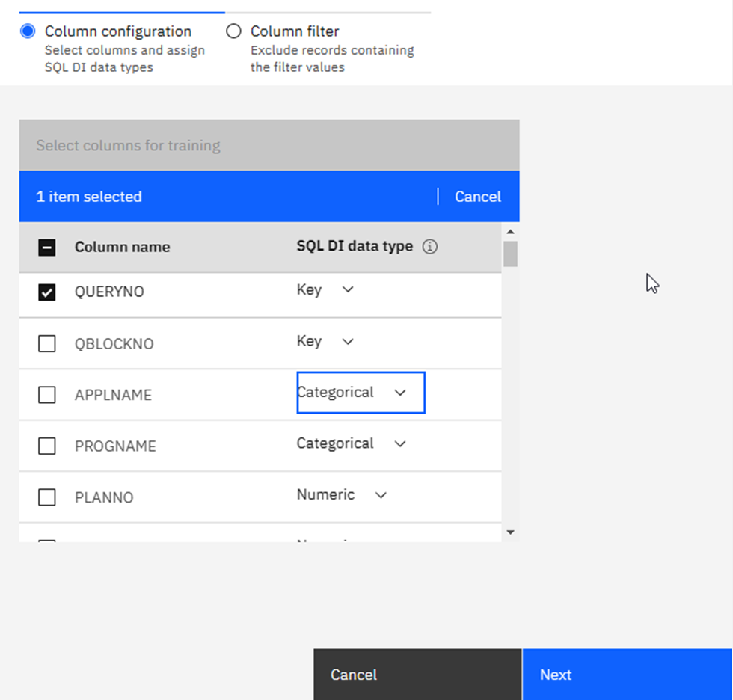This screenshot has height=700, width=733.
Task: Select the Column configuration radio button
Action: click(x=28, y=31)
